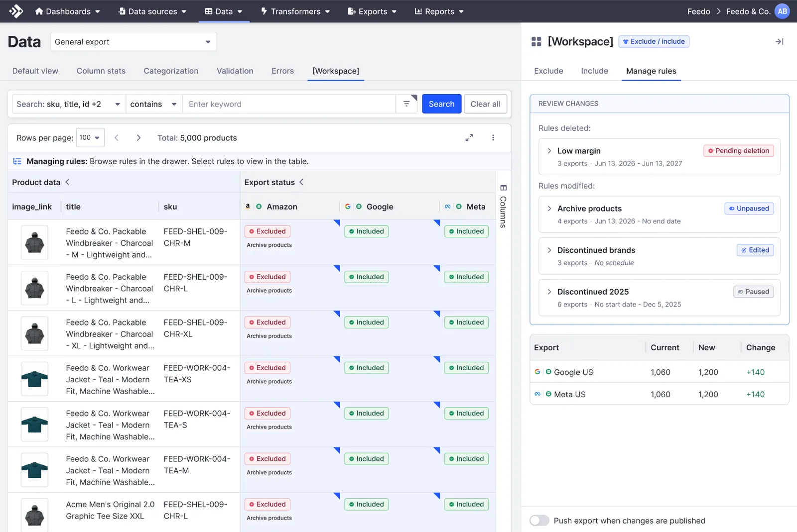Click the Clear all button

click(x=485, y=104)
